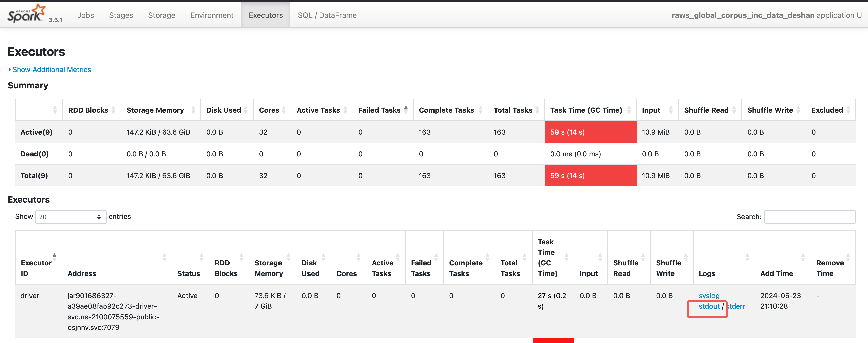This screenshot has width=868, height=343.
Task: Sort executors table by Cores
Action: 348,258
